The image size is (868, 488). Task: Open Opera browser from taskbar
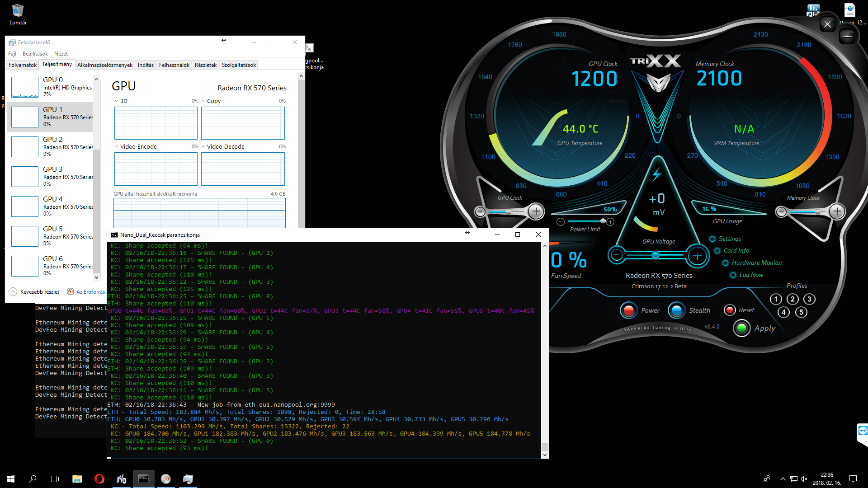[99, 479]
